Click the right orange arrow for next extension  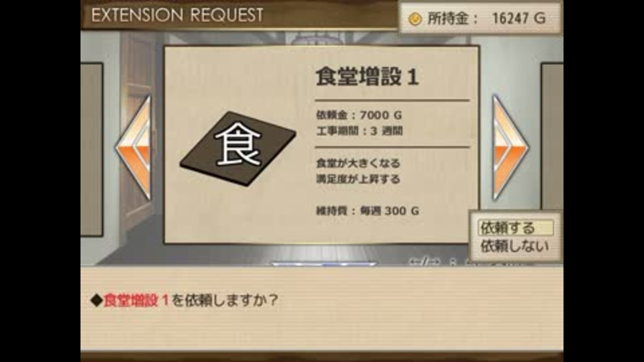(x=510, y=148)
